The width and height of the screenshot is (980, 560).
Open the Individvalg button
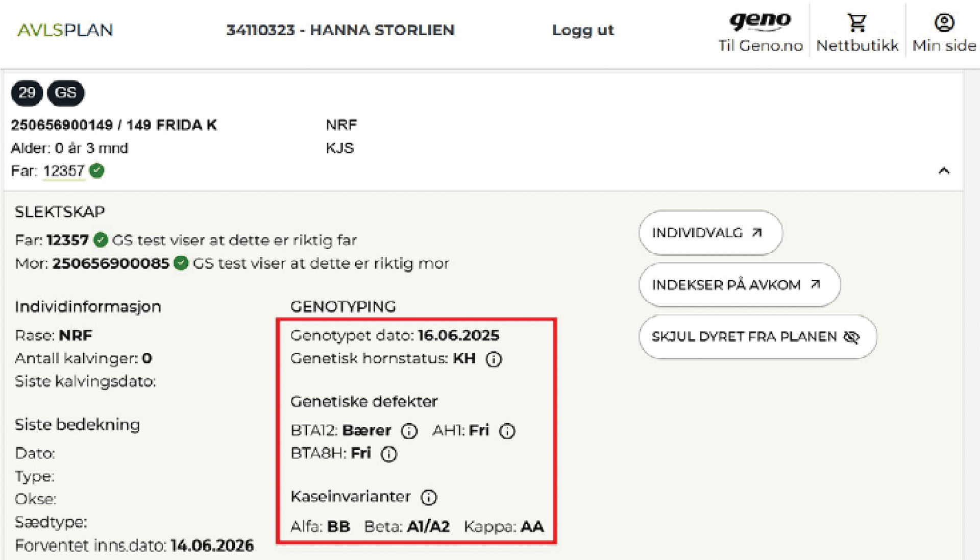[710, 233]
